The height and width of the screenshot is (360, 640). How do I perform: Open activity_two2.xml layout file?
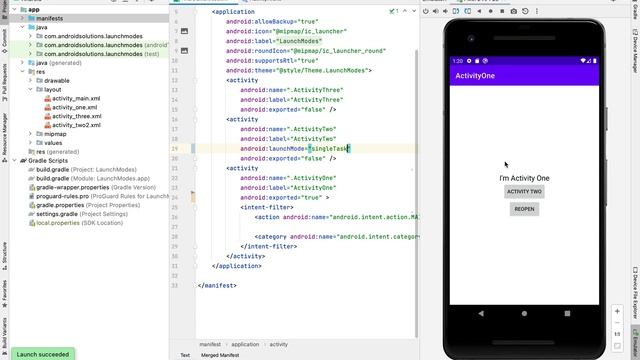click(x=72, y=125)
